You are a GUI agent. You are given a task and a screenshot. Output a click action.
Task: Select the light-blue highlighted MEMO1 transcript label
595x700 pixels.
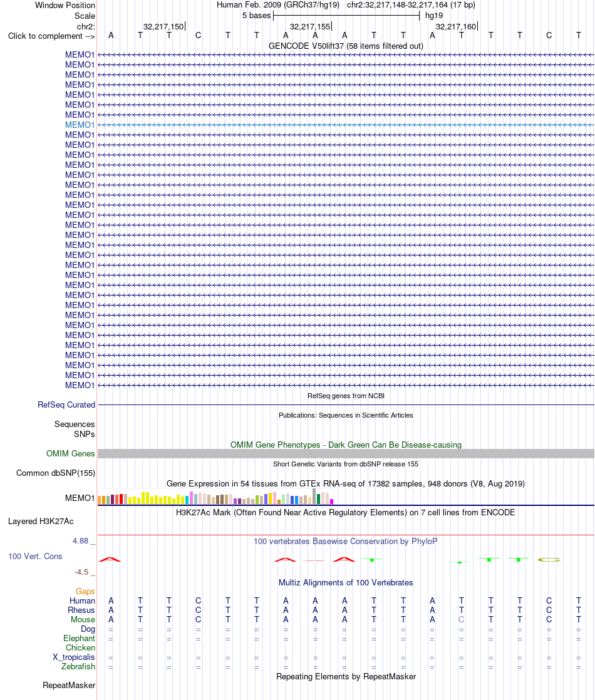pos(80,125)
